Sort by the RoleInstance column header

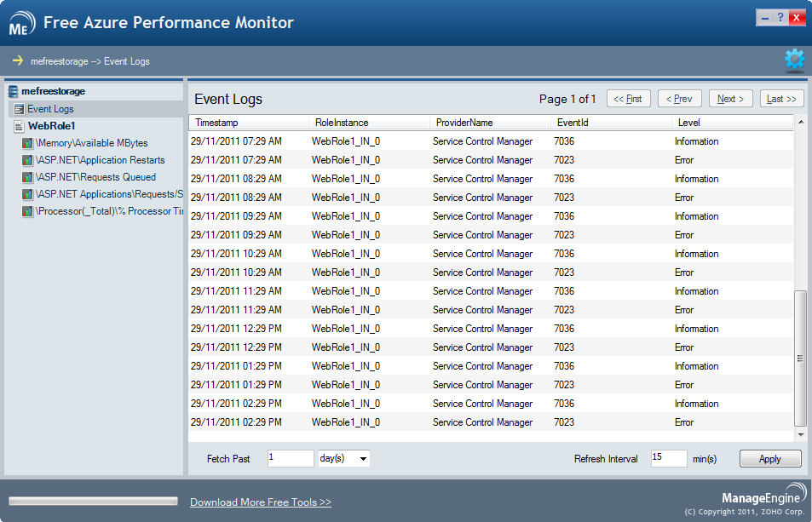click(369, 123)
